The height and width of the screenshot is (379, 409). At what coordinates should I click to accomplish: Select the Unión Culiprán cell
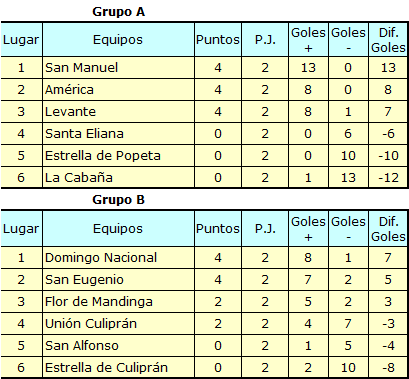(118, 324)
